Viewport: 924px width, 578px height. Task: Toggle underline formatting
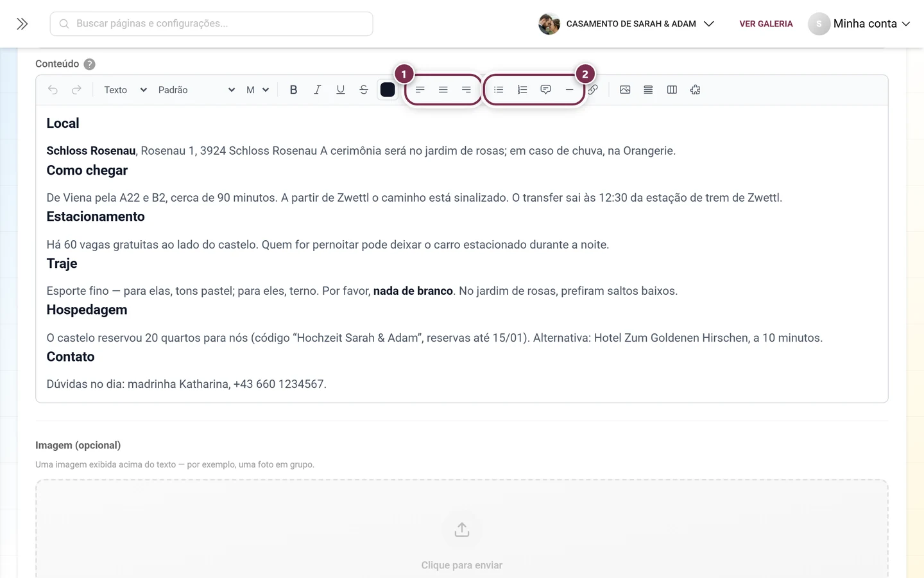pyautogui.click(x=341, y=90)
